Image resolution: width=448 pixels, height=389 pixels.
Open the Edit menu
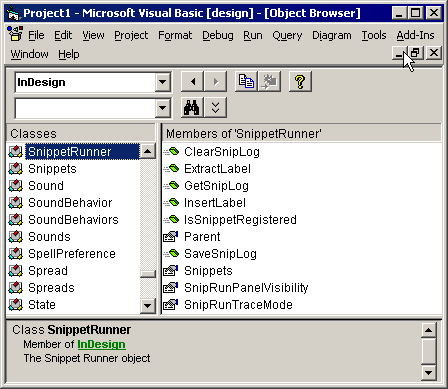pos(63,35)
